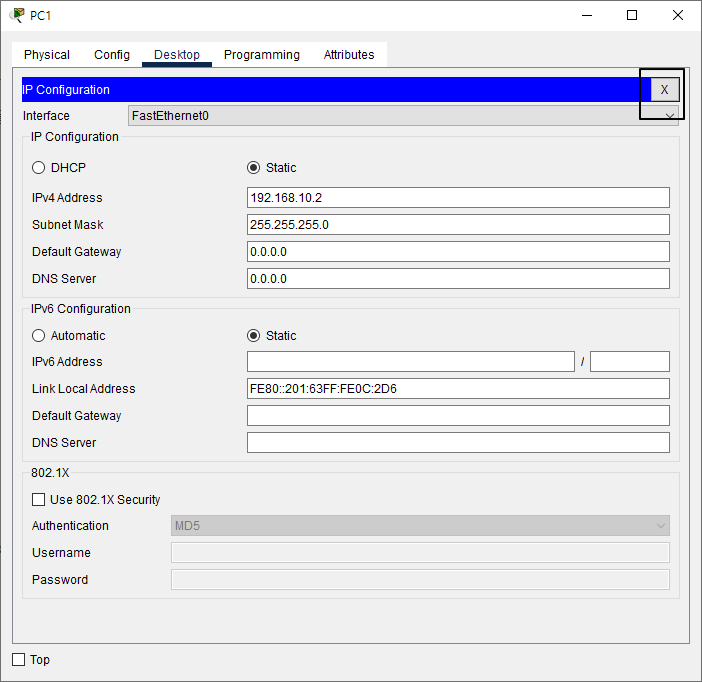The height and width of the screenshot is (682, 702).
Task: Switch to the Physical tab
Action: (x=47, y=55)
